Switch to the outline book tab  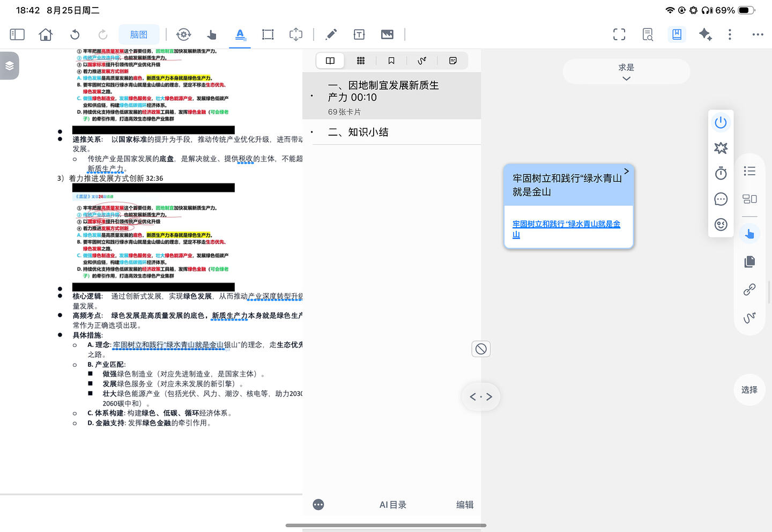(x=330, y=61)
